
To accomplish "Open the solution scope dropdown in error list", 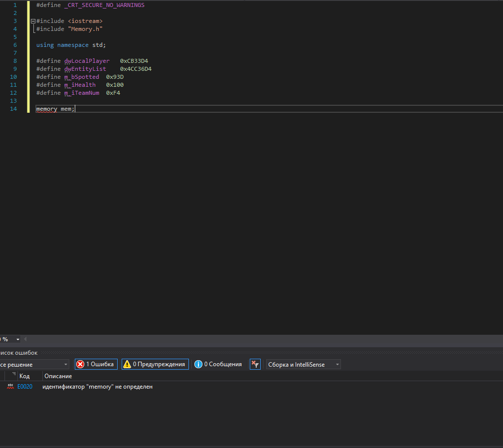I will point(34,365).
